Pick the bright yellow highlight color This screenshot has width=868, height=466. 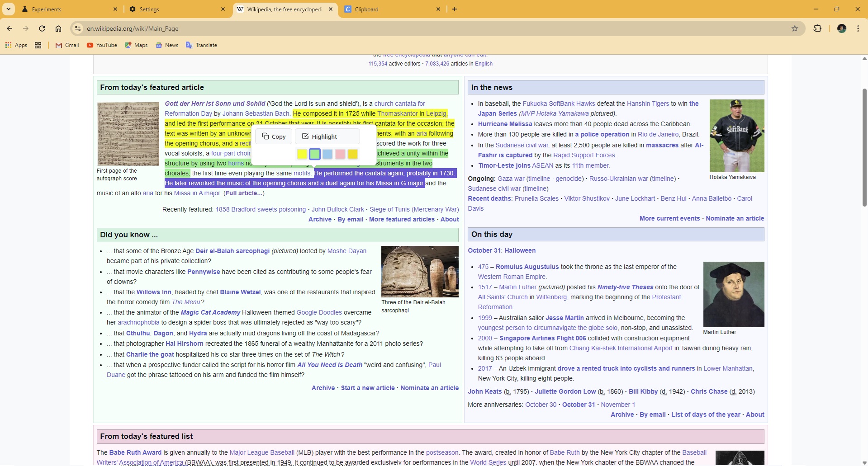[x=302, y=154]
